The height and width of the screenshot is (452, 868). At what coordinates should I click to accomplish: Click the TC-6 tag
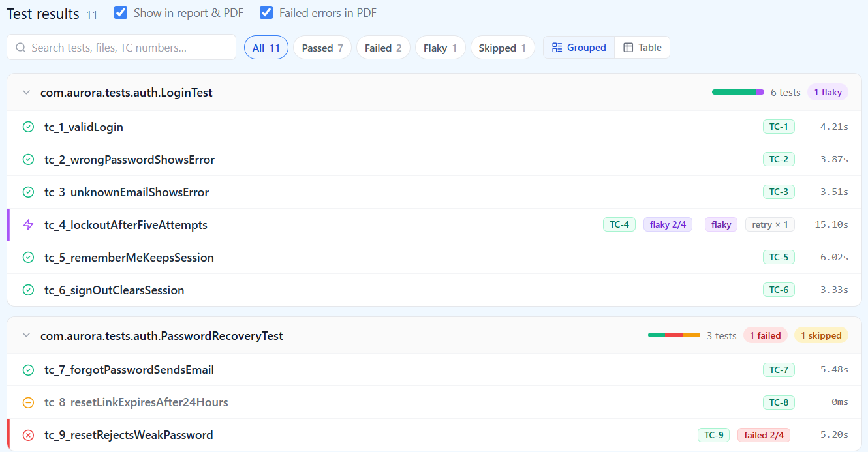pos(779,290)
